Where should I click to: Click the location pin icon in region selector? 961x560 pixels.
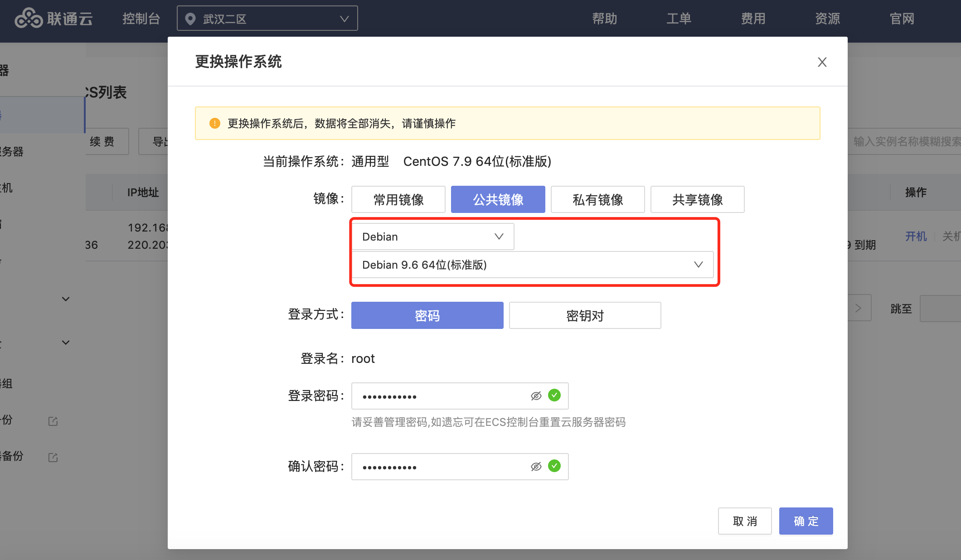(x=190, y=19)
